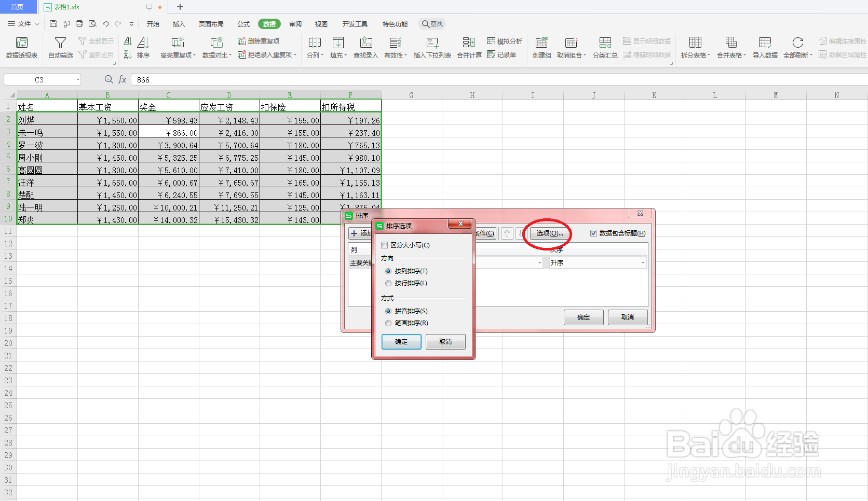Viewport: 868px width, 501px height.
Task: Select sort by column (按列排序) radio
Action: (x=388, y=271)
